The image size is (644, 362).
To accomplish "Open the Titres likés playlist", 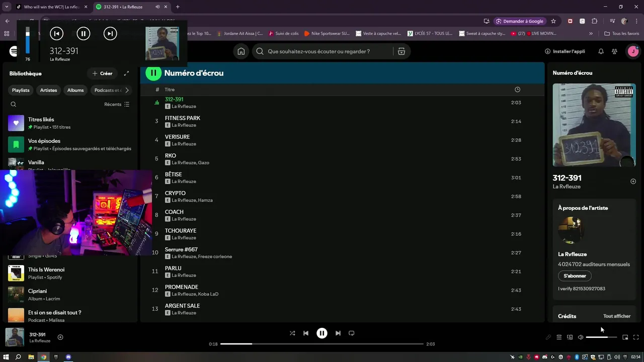I will point(70,123).
